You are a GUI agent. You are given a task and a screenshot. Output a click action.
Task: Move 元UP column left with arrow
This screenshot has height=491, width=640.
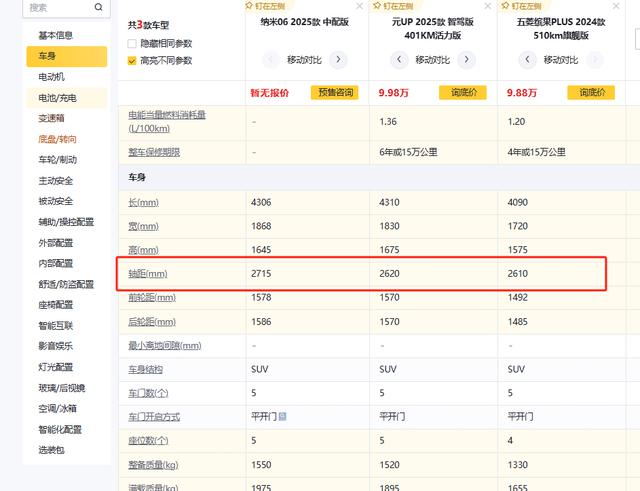click(399, 60)
